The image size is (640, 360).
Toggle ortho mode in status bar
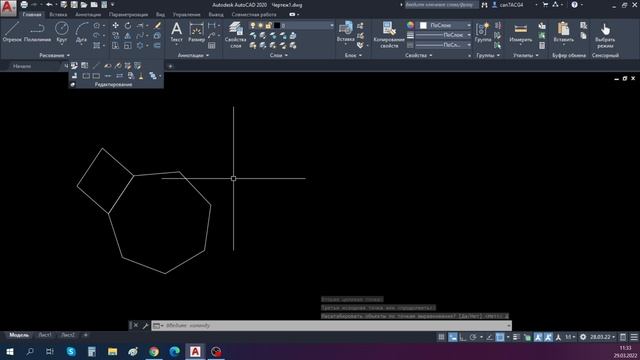coord(463,337)
